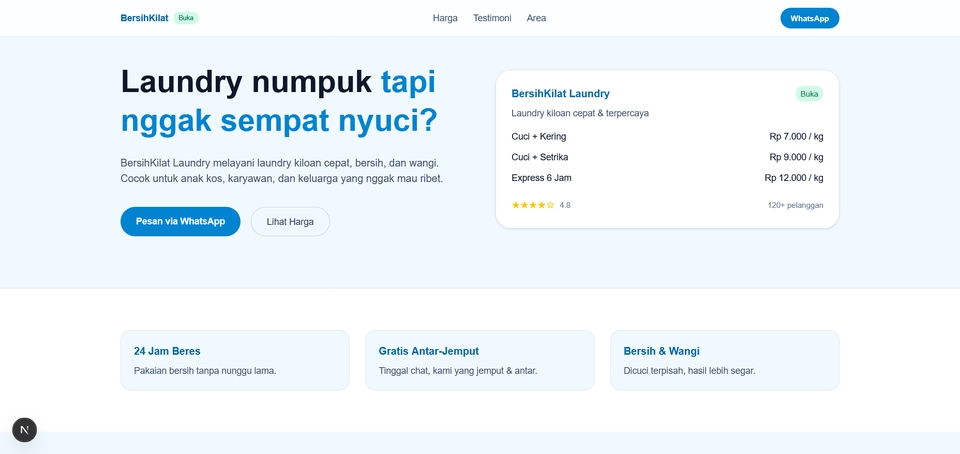Go to the Testimoni section

tap(492, 18)
